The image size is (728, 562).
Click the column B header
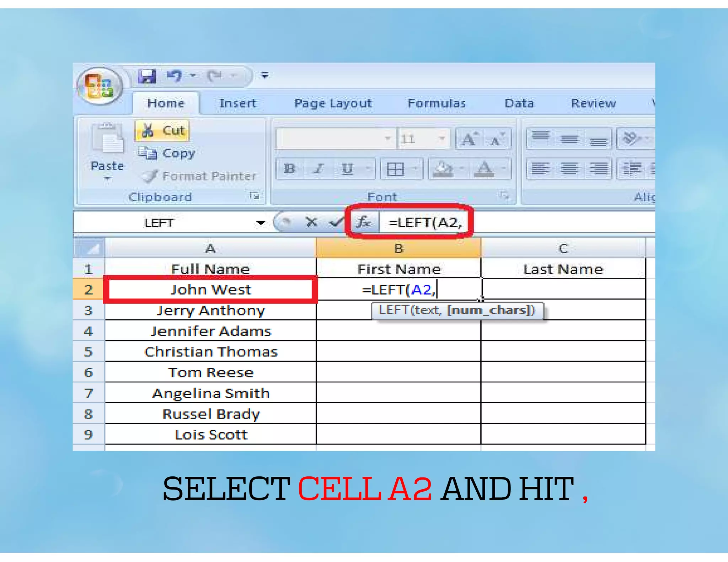(x=398, y=248)
